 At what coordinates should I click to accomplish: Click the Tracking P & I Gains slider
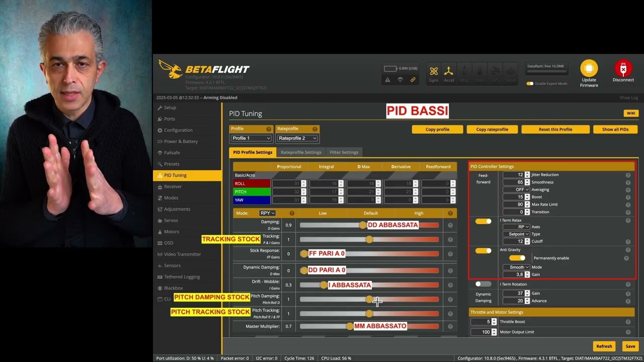click(369, 240)
